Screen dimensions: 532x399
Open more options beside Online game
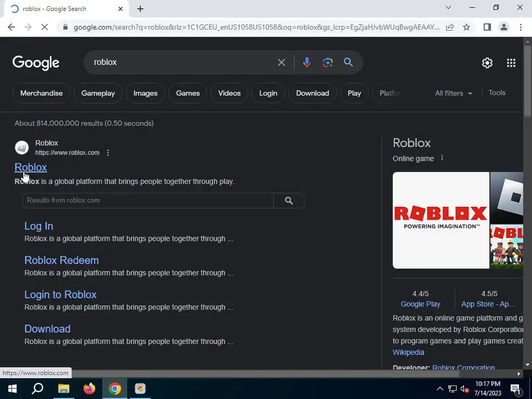pos(442,158)
